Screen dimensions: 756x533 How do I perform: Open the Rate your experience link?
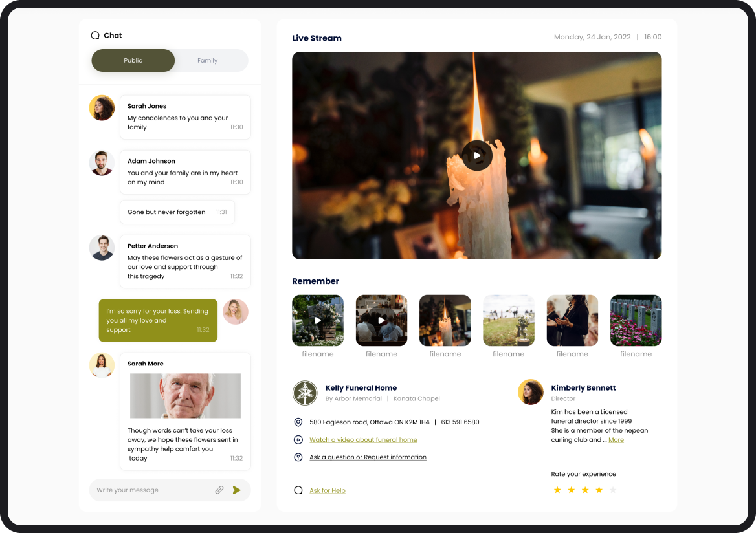pyautogui.click(x=583, y=473)
